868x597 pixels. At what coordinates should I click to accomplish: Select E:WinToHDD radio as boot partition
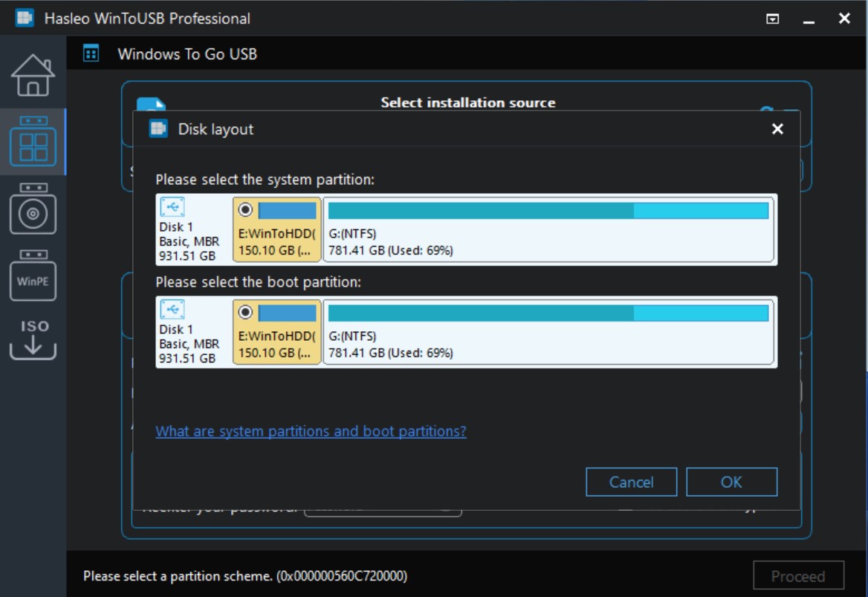click(x=245, y=312)
